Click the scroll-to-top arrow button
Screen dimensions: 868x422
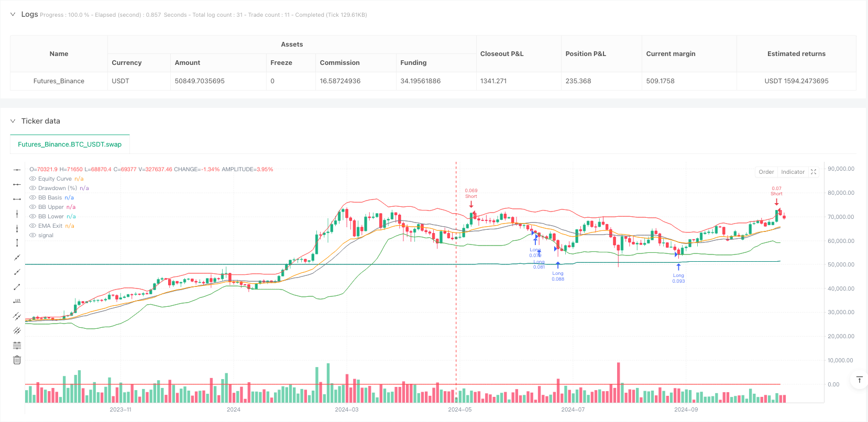859,380
